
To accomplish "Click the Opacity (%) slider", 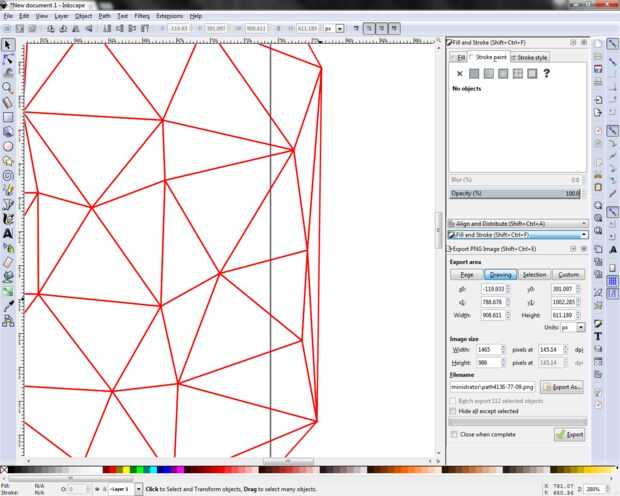I will point(515,193).
